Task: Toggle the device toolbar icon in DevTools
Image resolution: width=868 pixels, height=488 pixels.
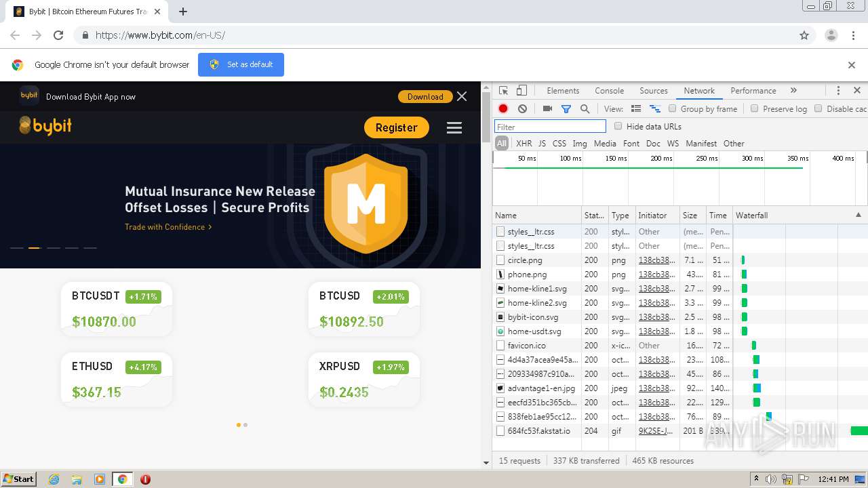Action: pyautogui.click(x=521, y=91)
